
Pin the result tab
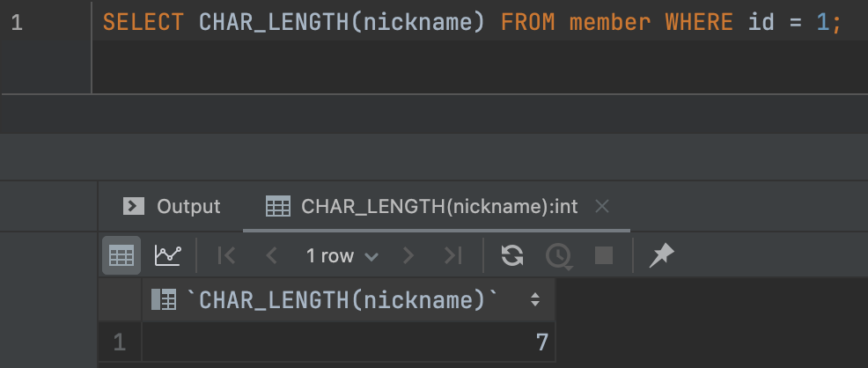pyautogui.click(x=660, y=255)
